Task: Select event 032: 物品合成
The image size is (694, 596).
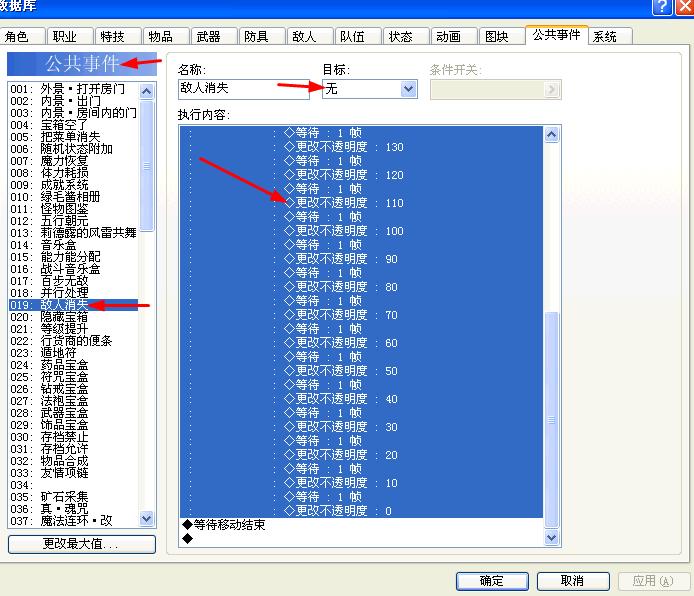Action: pyautogui.click(x=73, y=461)
